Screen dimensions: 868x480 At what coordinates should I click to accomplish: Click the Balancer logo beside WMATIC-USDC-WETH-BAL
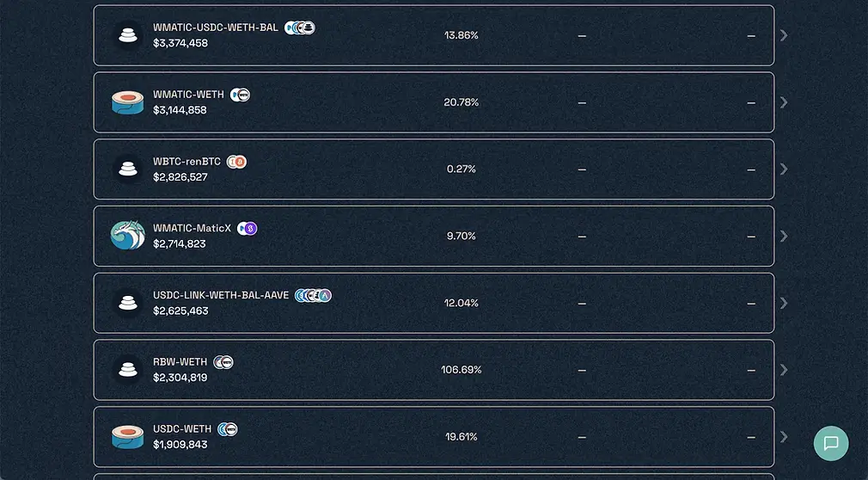[x=128, y=35]
